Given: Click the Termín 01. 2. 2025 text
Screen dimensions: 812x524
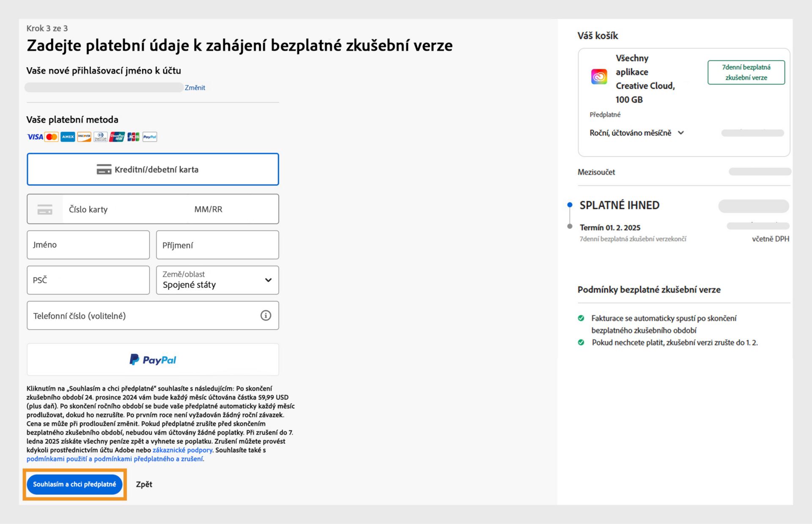Looking at the screenshot, I should point(610,228).
